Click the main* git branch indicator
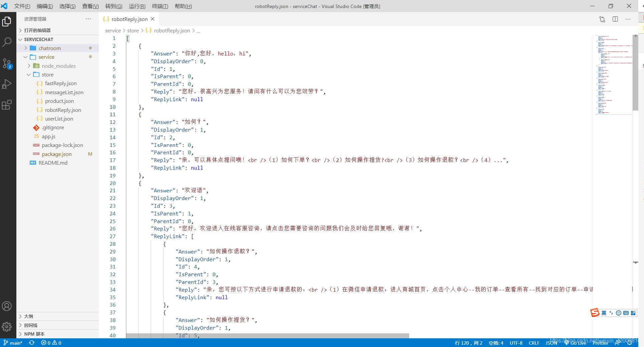The image size is (644, 347). click(13, 343)
